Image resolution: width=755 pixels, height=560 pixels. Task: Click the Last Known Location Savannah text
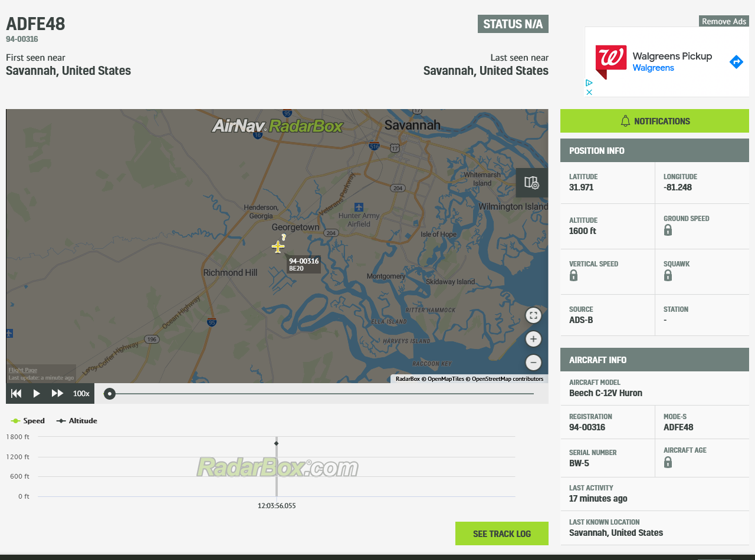click(616, 533)
